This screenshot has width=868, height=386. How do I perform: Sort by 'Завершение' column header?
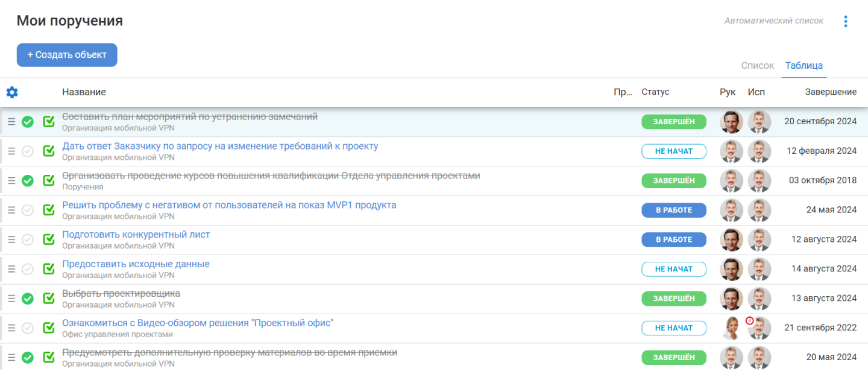831,92
